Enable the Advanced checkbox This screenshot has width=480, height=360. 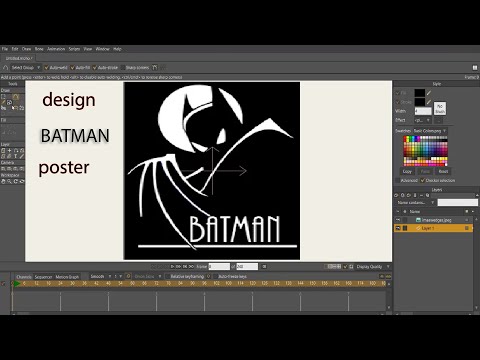tap(397, 180)
